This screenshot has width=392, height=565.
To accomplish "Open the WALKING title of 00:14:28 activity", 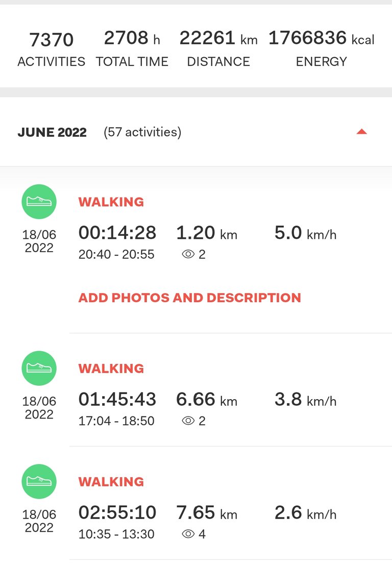I will coord(111,202).
